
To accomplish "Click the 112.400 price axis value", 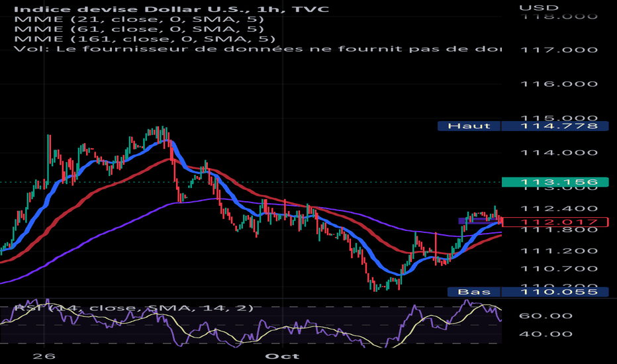I will (x=559, y=208).
